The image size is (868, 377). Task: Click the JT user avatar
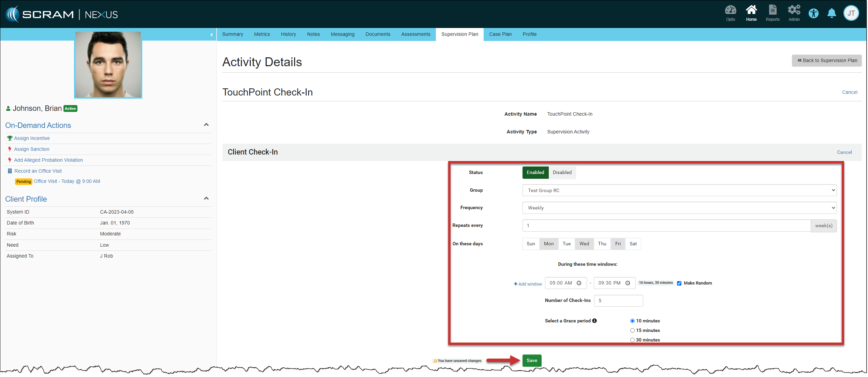click(x=851, y=14)
